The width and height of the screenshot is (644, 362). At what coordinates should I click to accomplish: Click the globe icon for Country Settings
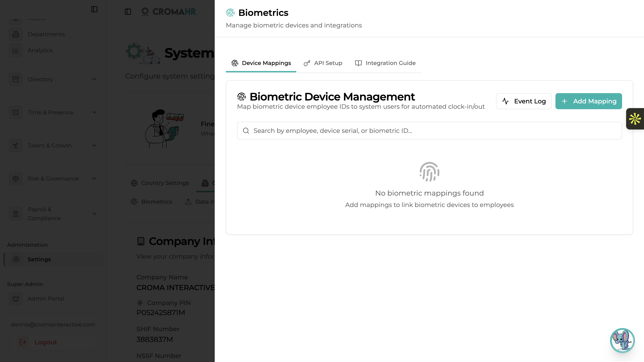tap(134, 183)
